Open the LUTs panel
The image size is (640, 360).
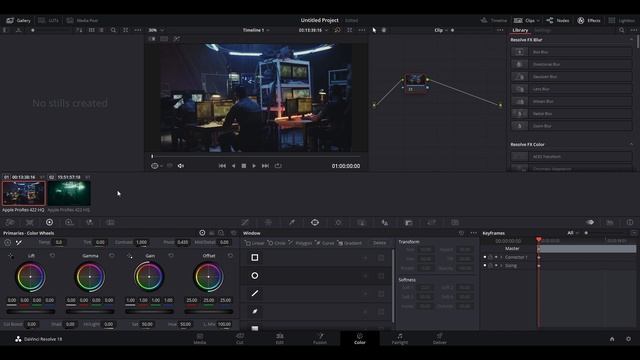pyautogui.click(x=48, y=20)
